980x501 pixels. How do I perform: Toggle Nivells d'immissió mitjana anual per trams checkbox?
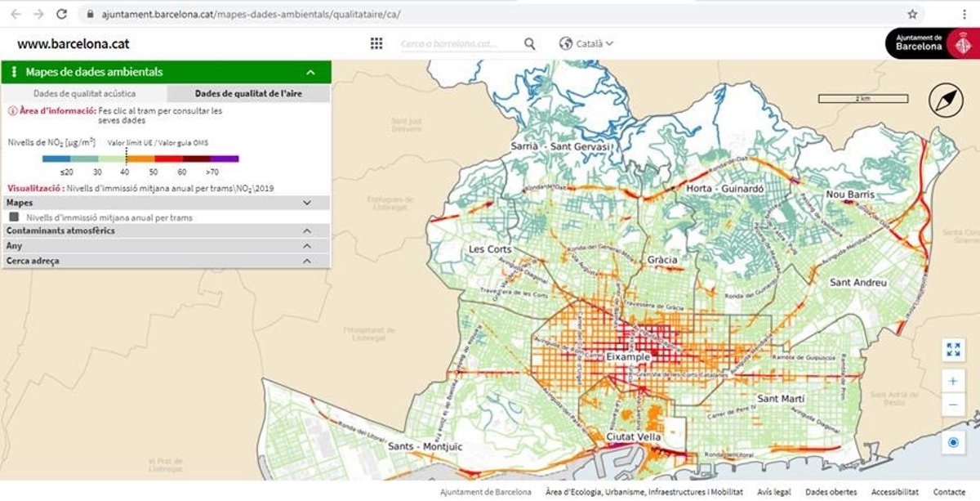point(14,217)
